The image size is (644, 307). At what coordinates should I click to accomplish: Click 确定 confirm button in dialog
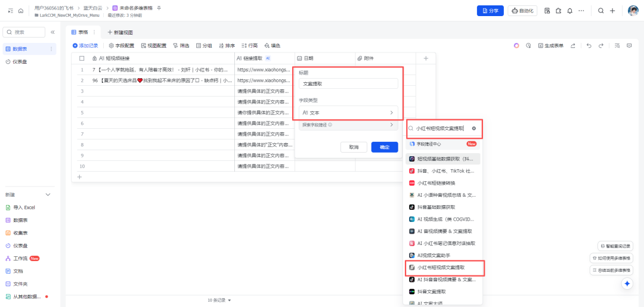385,147
